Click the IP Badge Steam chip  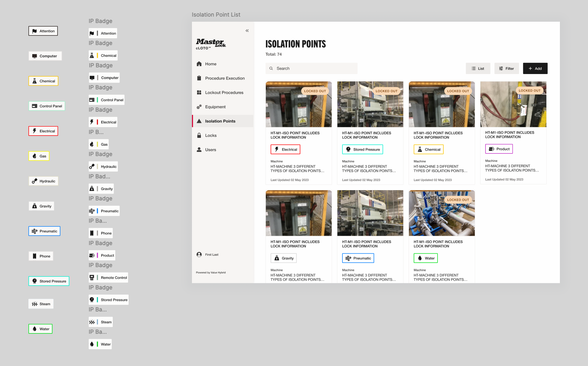(x=101, y=322)
